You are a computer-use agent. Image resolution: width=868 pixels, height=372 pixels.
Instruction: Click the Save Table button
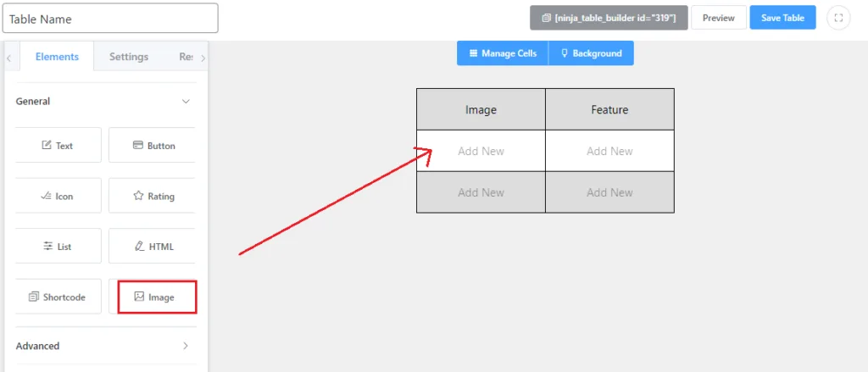(782, 18)
